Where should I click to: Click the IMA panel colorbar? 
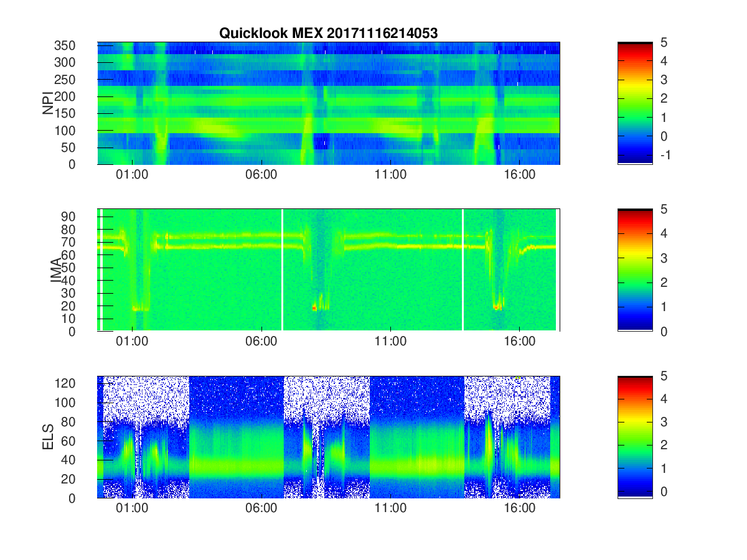pos(635,270)
